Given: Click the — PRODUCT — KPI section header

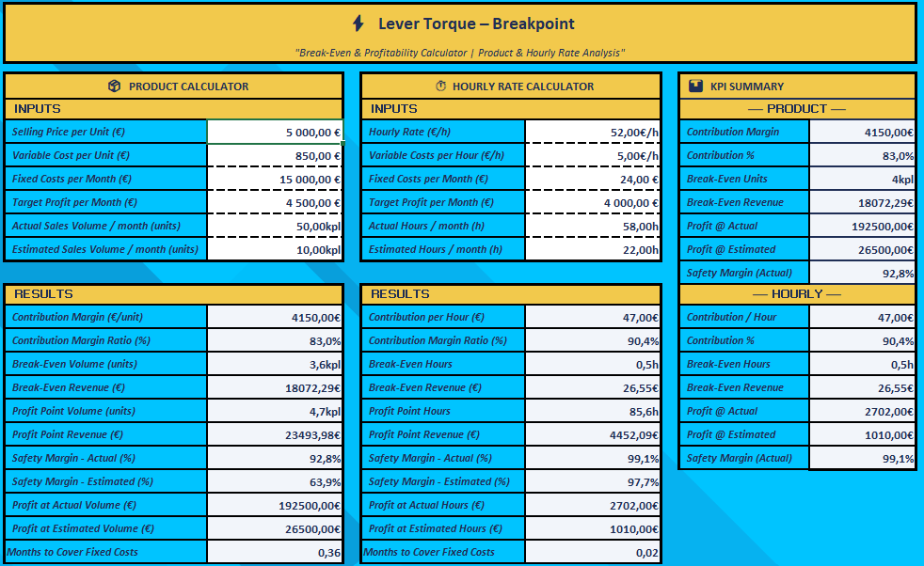Looking at the screenshot, I should pyautogui.click(x=797, y=109).
